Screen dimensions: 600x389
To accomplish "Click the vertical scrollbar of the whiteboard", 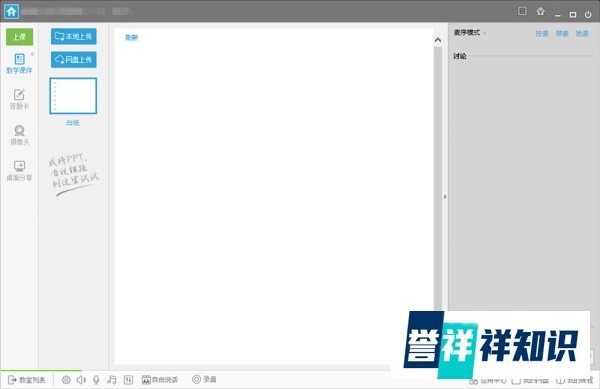I will (x=438, y=178).
